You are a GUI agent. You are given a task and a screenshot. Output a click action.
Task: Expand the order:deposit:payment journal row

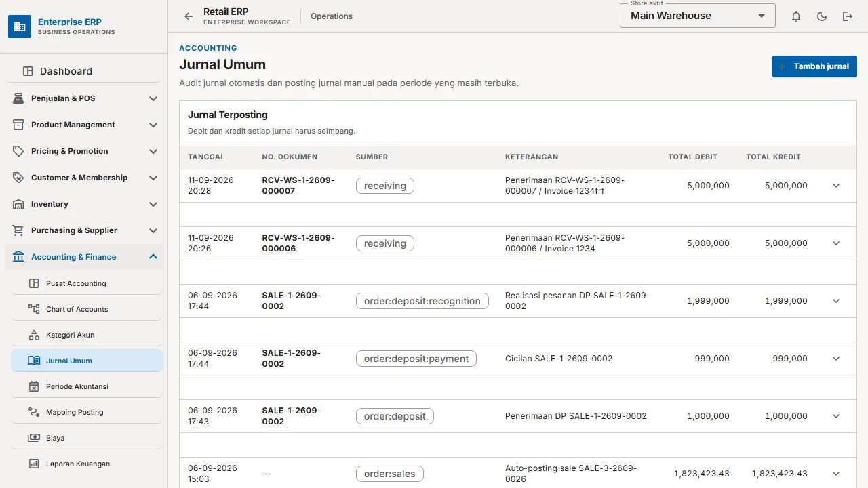coord(836,359)
